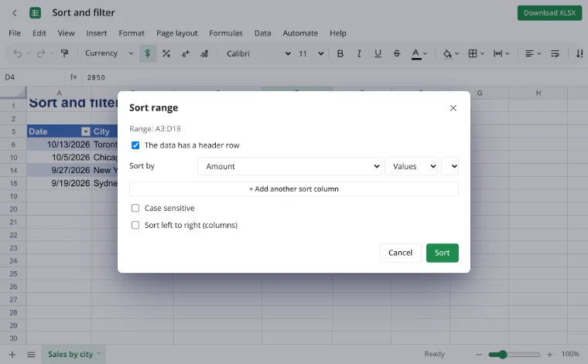Click the fx formula icon

[x=73, y=77]
